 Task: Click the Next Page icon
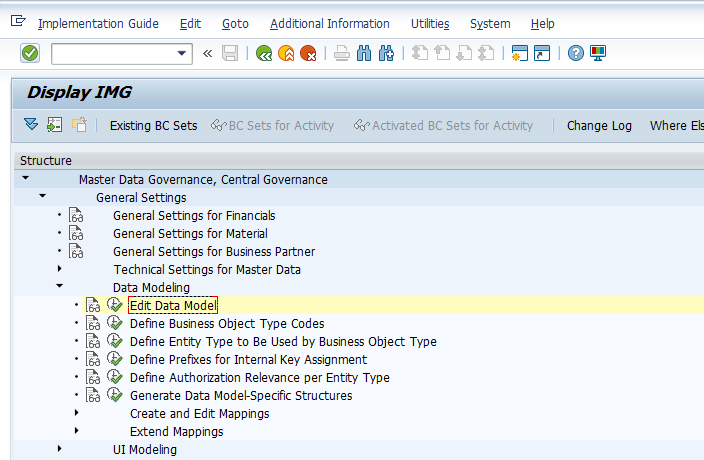coord(464,53)
